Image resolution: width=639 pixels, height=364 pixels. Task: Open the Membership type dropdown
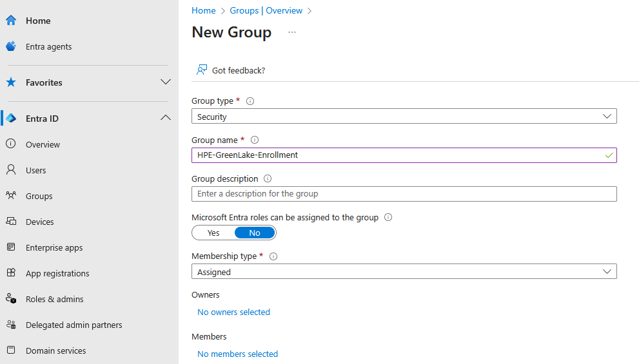(404, 272)
